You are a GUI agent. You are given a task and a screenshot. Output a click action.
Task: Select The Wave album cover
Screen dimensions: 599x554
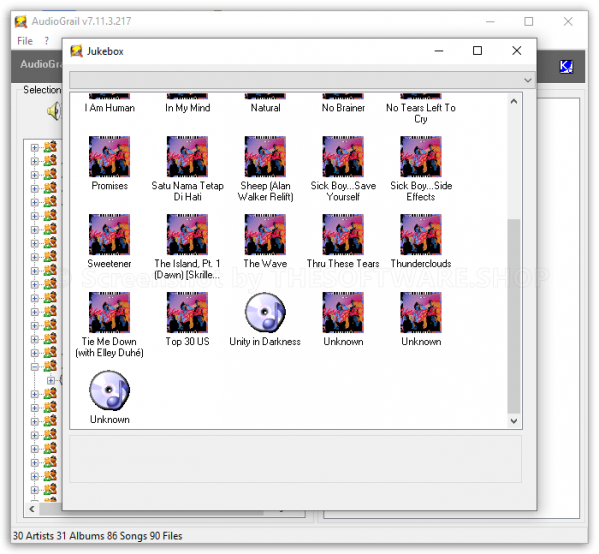tap(265, 234)
